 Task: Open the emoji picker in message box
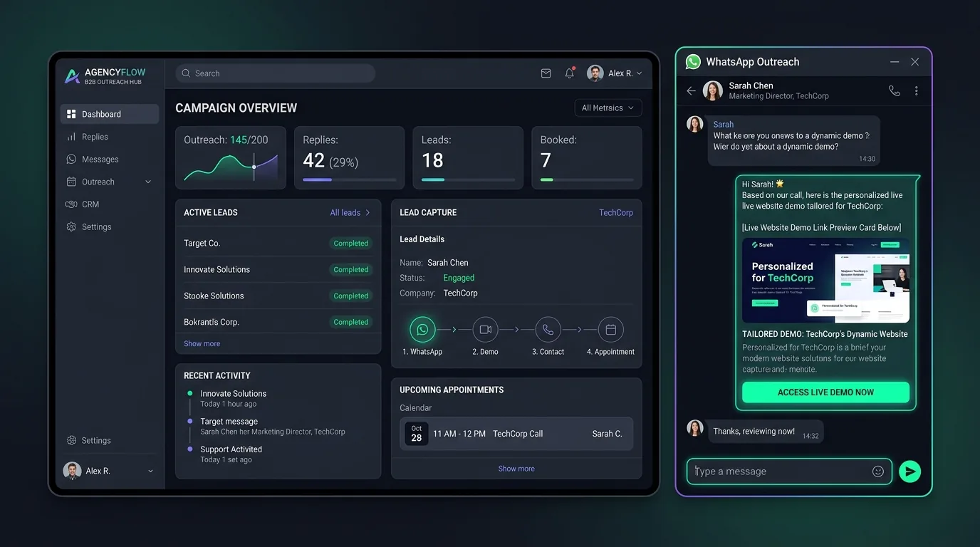coord(878,472)
